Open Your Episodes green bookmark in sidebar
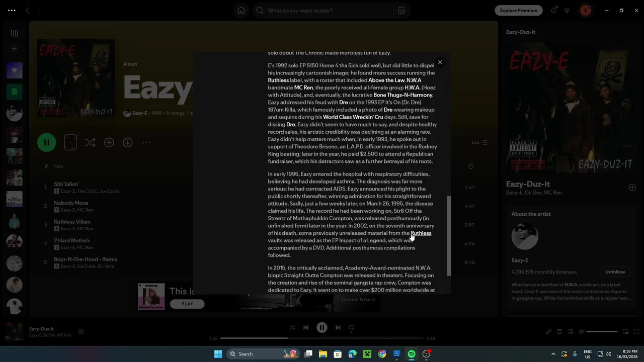The image size is (644, 362). pyautogui.click(x=14, y=92)
